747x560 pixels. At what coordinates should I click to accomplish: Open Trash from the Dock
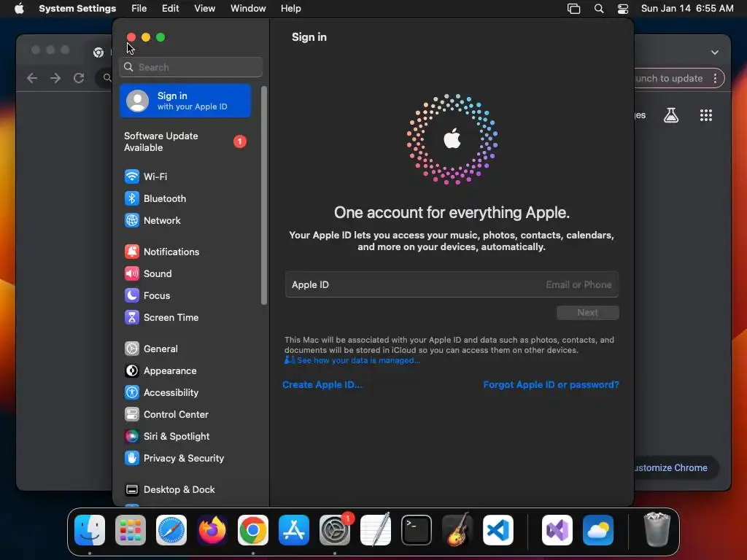tap(657, 529)
